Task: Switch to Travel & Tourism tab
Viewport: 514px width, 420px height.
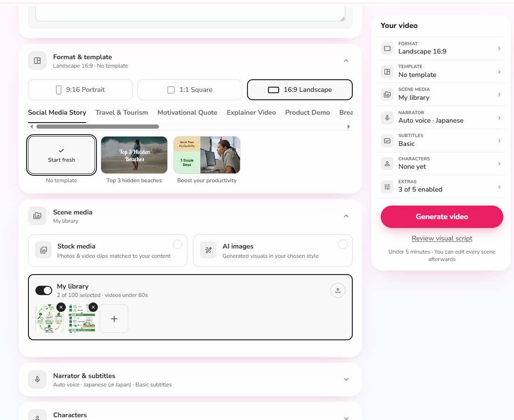Action: click(x=122, y=112)
